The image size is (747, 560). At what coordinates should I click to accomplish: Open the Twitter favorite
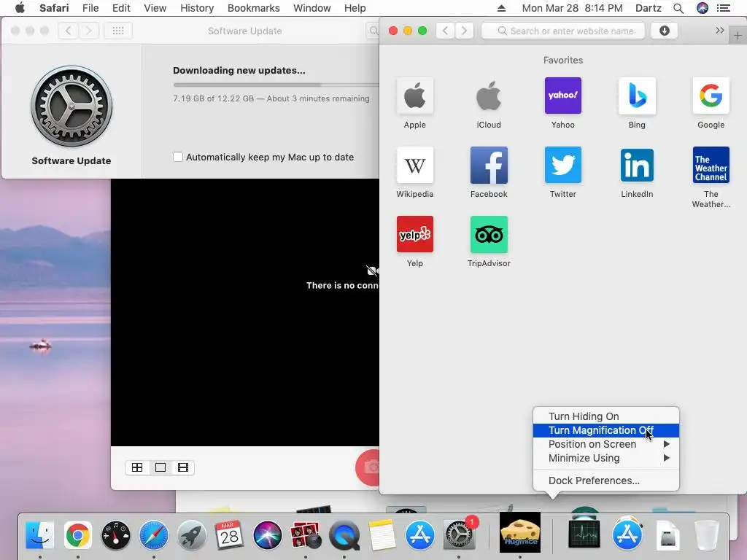[562, 166]
